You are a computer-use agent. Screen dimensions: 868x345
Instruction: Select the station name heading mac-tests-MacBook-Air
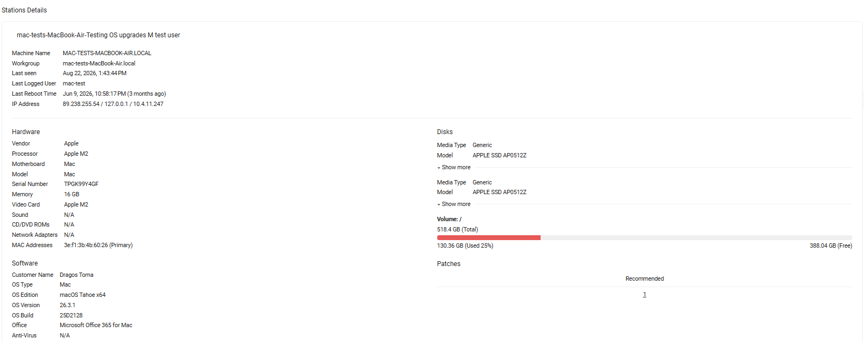98,35
